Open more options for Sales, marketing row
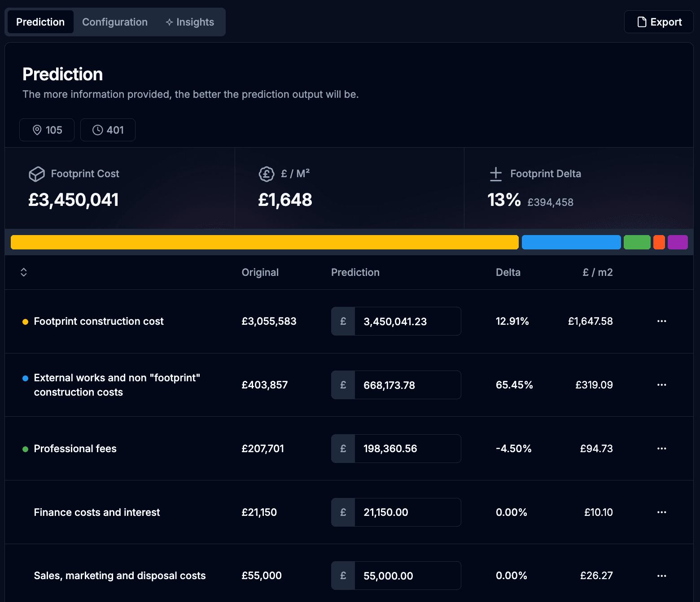This screenshot has height=602, width=700. 661,576
